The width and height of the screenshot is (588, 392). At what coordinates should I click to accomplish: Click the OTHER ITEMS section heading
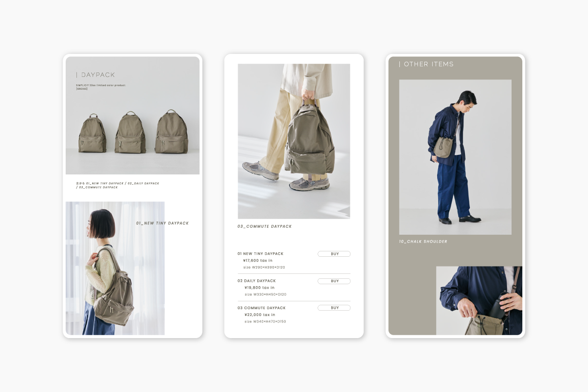[x=428, y=64]
